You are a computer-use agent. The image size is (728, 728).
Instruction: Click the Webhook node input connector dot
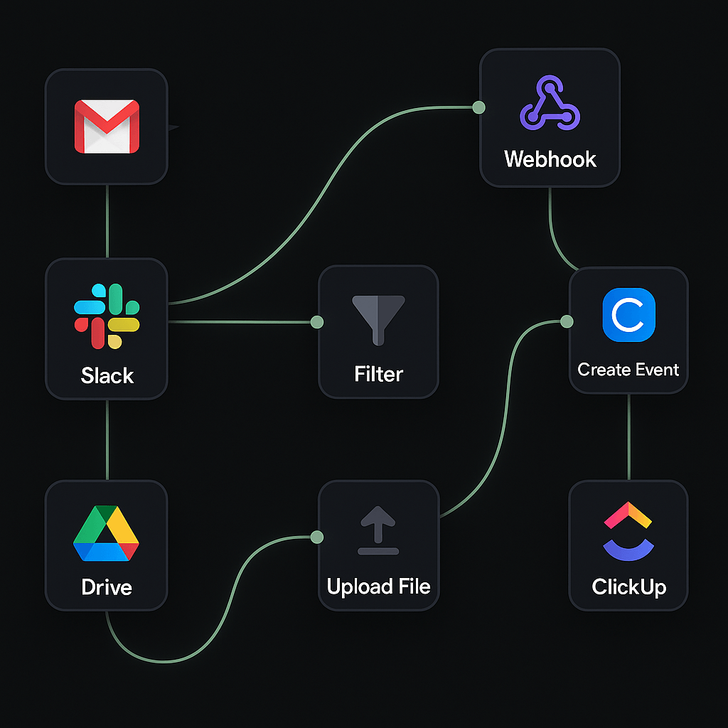tap(478, 107)
